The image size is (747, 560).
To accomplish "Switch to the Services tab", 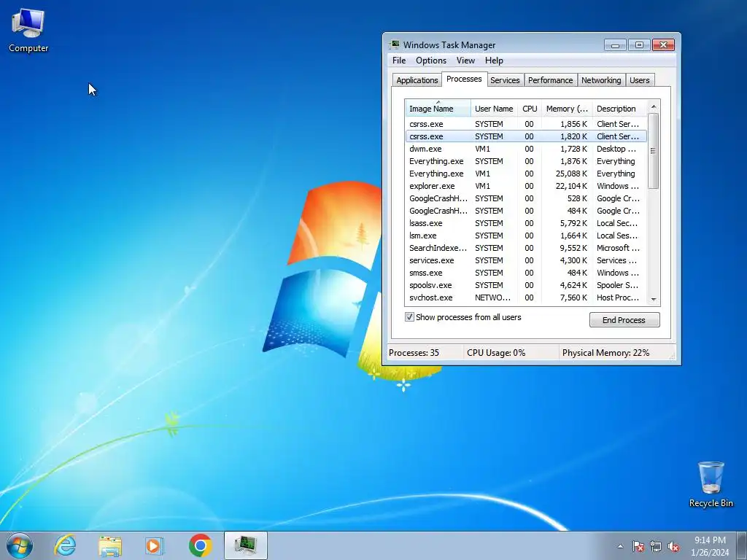I will click(505, 80).
